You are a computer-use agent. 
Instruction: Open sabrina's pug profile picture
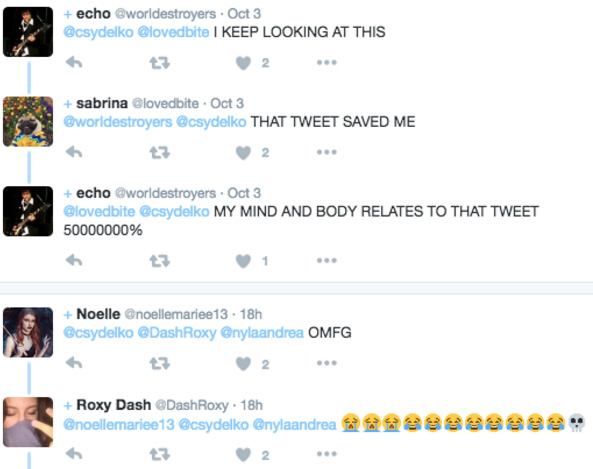(x=28, y=121)
